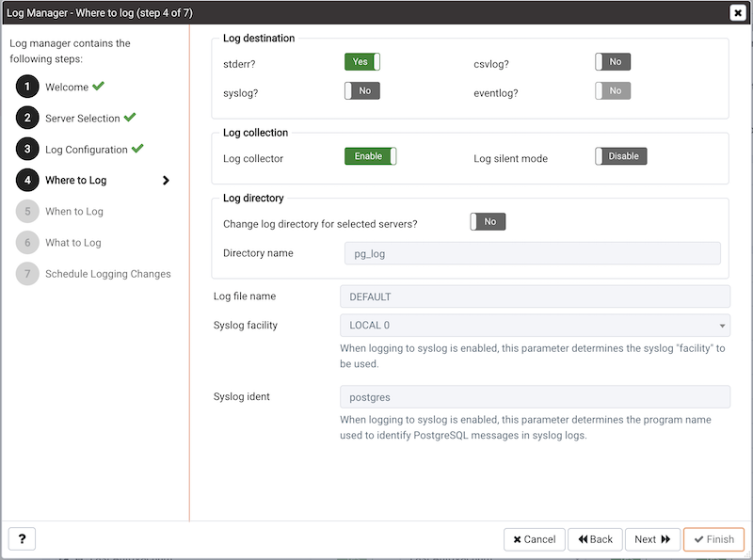Click the step 1 circle icon
The width and height of the screenshot is (753, 560).
pyautogui.click(x=27, y=87)
